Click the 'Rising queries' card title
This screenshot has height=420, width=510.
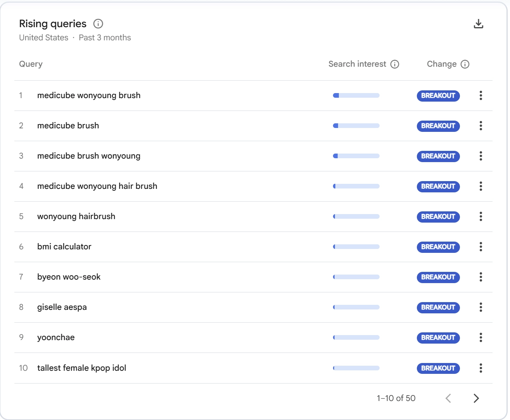[x=53, y=24]
